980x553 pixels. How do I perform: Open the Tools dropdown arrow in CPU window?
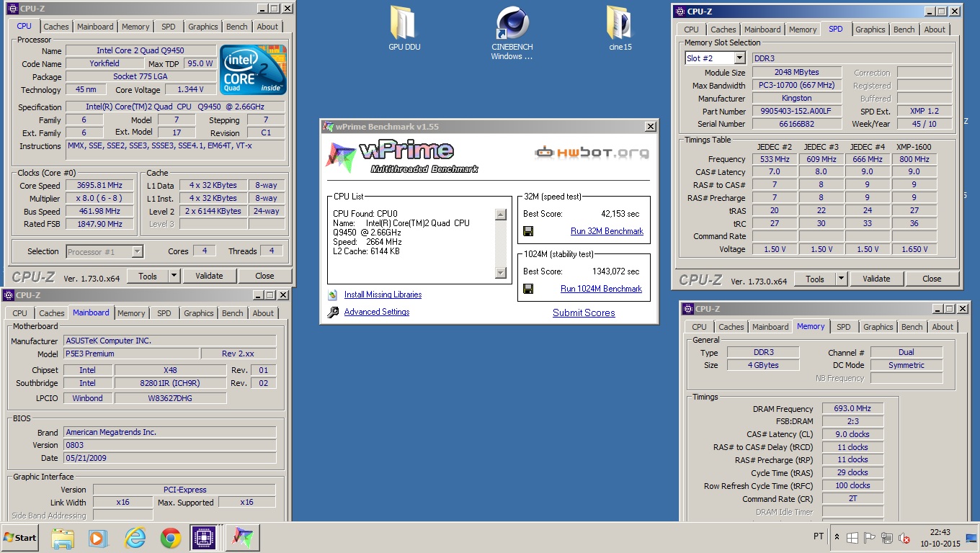click(174, 276)
